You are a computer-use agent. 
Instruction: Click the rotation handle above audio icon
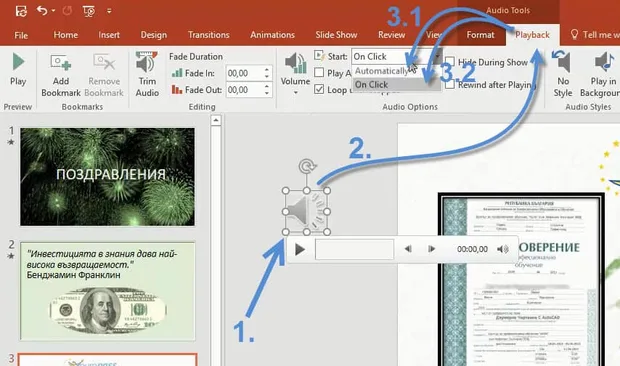pos(306,166)
